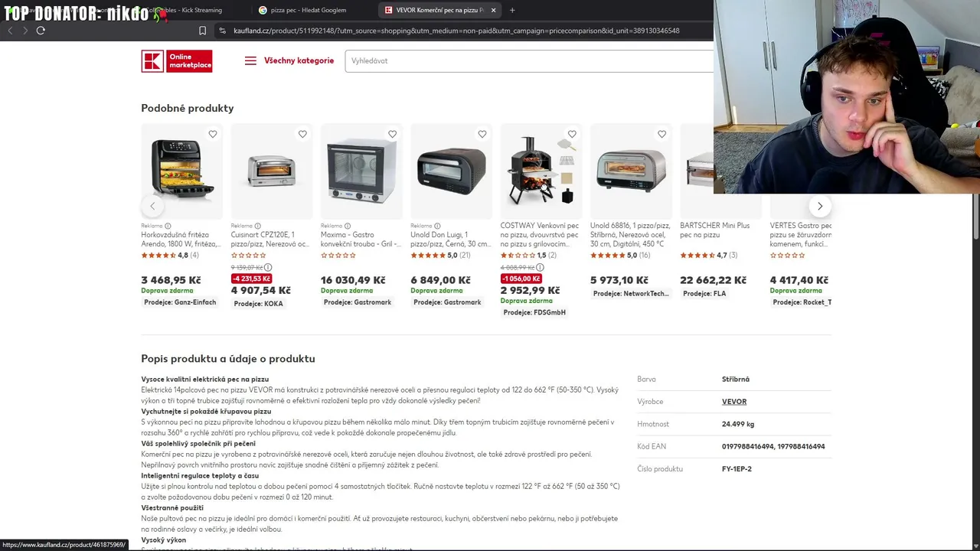980x551 pixels.
Task: Show ad info for Cuisinart CPZ120E
Action: point(257,226)
